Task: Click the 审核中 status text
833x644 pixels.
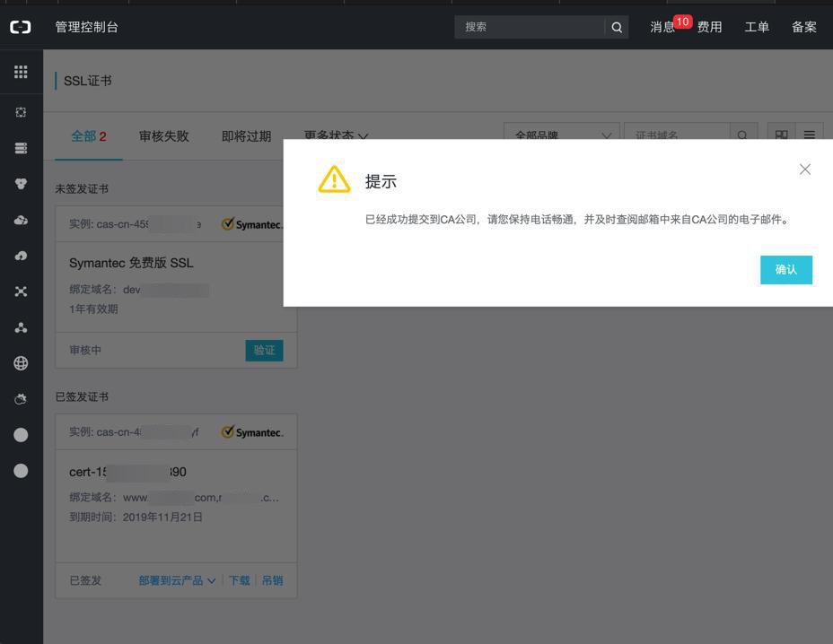Action: click(85, 351)
